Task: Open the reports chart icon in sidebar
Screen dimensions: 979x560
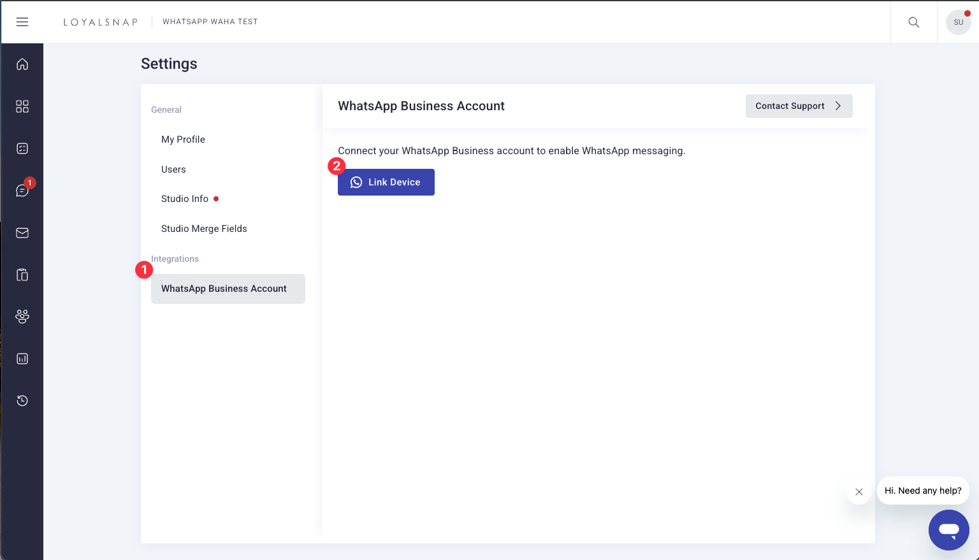Action: [22, 359]
